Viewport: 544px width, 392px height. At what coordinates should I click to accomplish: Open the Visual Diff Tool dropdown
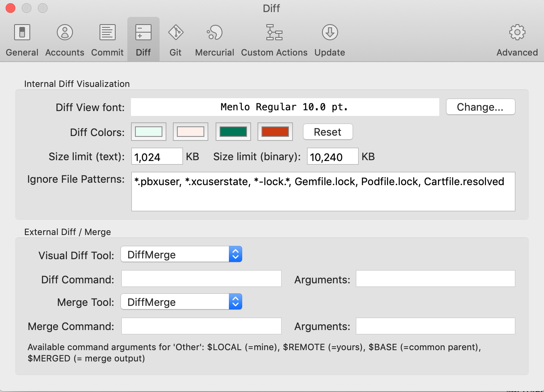[181, 254]
